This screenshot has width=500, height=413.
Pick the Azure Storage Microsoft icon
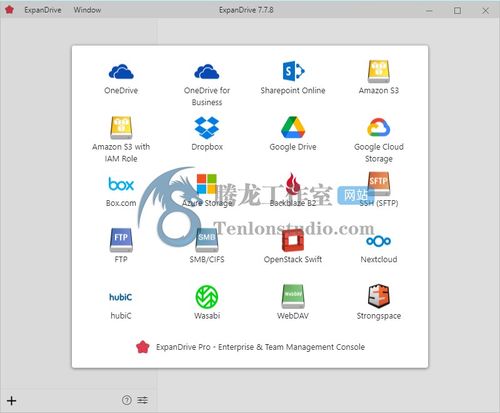click(x=207, y=184)
